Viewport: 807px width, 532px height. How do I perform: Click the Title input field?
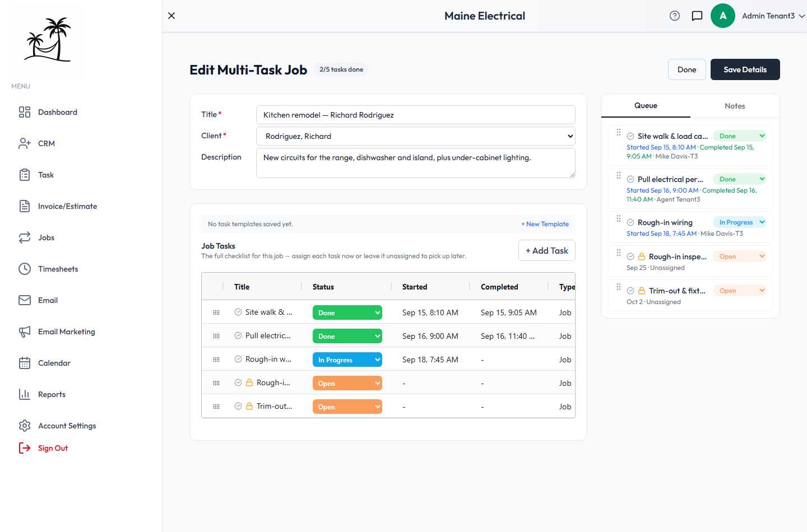pyautogui.click(x=416, y=115)
